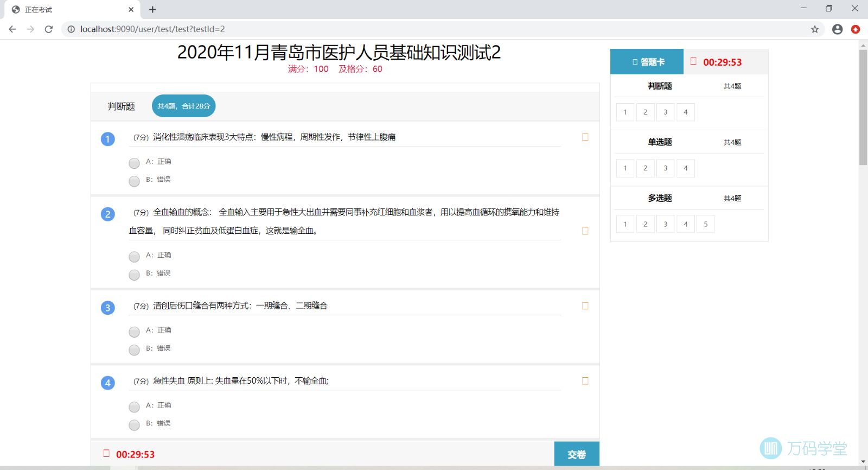
Task: Go to 单选题 question 3 in answer card
Action: point(665,168)
